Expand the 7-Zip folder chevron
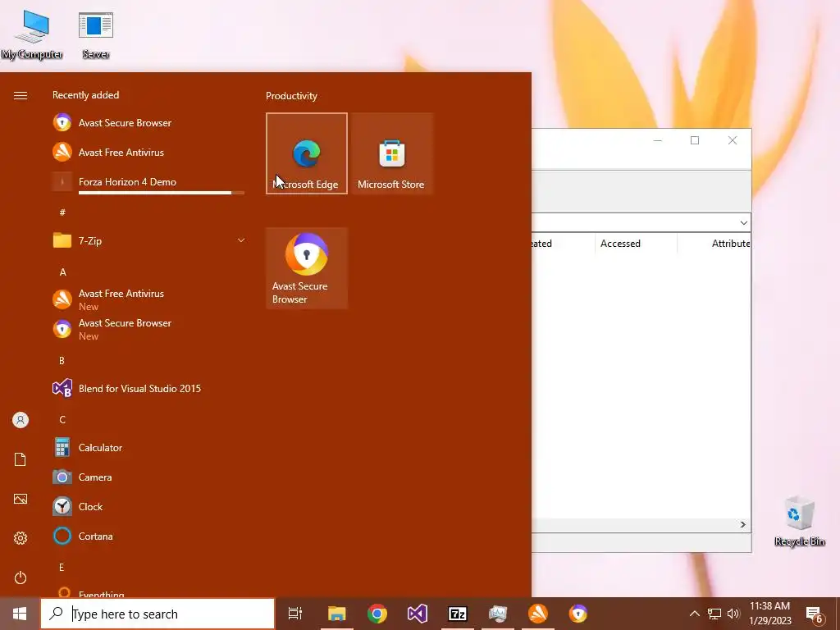 pyautogui.click(x=241, y=240)
